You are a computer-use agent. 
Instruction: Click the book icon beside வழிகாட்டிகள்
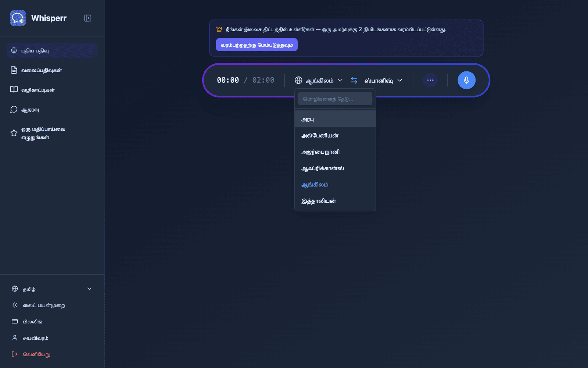coord(14,90)
